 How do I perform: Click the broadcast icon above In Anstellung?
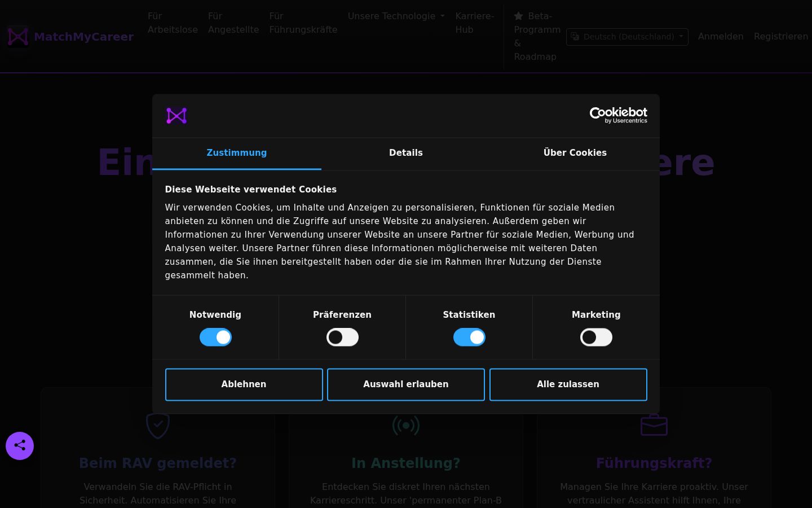pyautogui.click(x=406, y=425)
